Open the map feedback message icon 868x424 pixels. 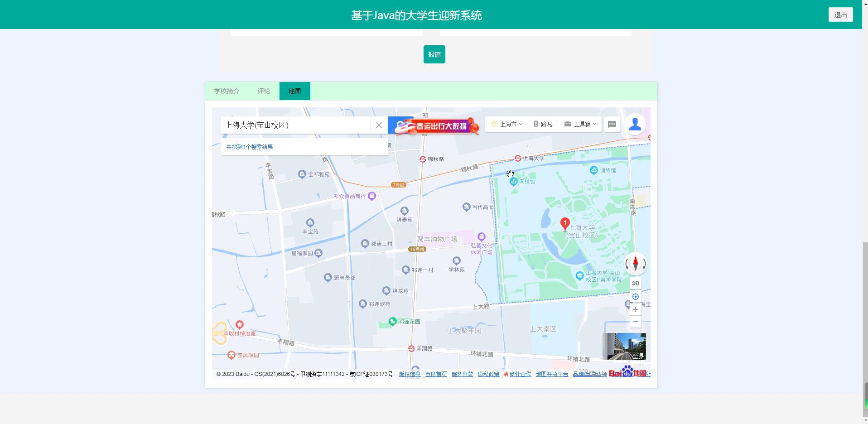(x=612, y=124)
